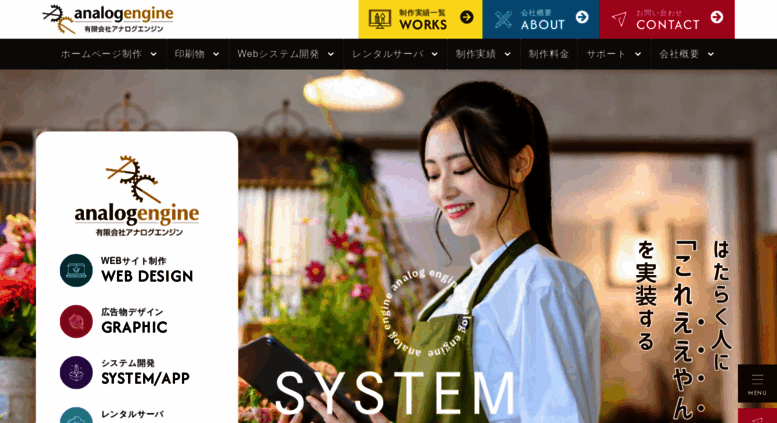Open the GRAPHIC 広告物デザイン link text
Screen dimensions: 777x423
click(134, 321)
